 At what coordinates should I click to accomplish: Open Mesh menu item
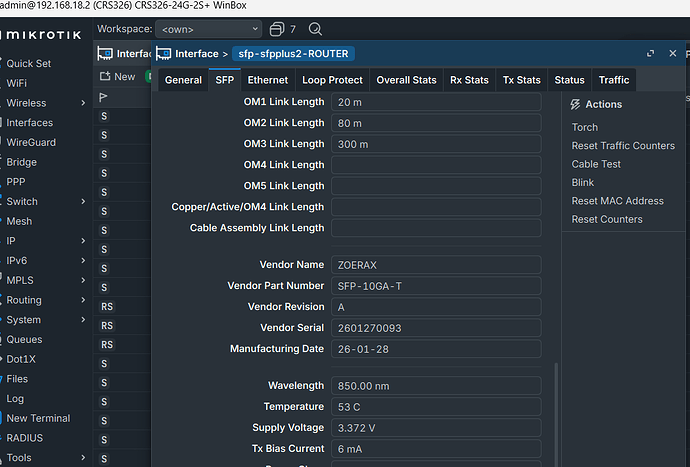[19, 221]
